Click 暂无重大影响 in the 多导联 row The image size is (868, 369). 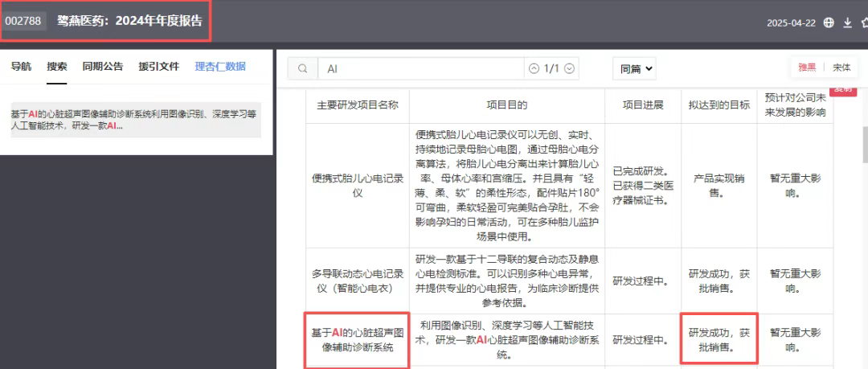tap(795, 281)
